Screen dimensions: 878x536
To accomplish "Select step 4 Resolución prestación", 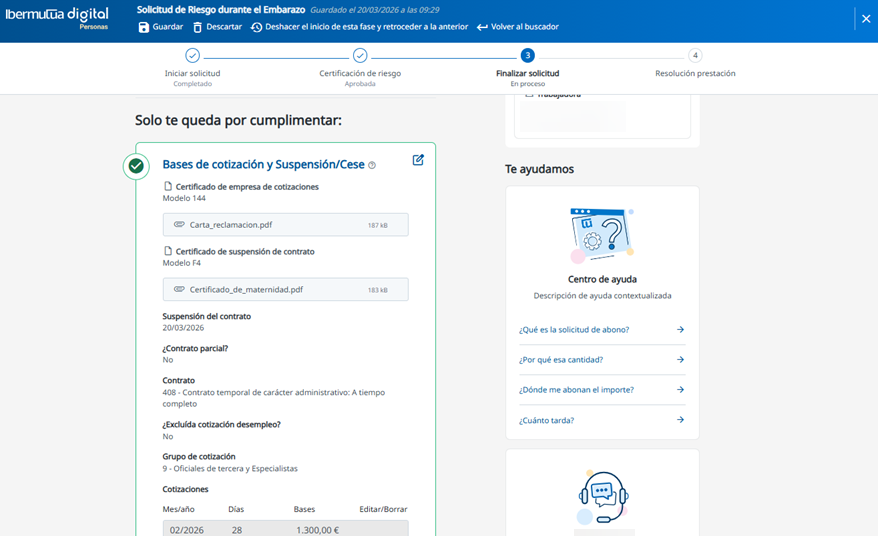I will click(695, 56).
